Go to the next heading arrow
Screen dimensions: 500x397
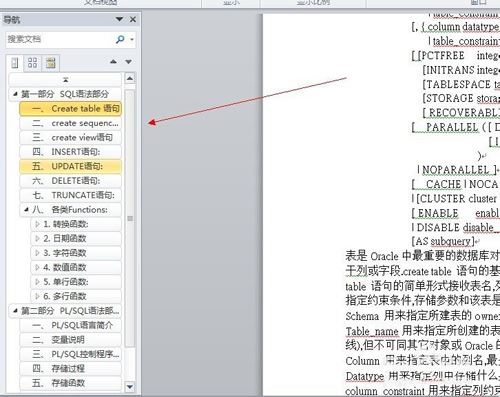pyautogui.click(x=128, y=62)
